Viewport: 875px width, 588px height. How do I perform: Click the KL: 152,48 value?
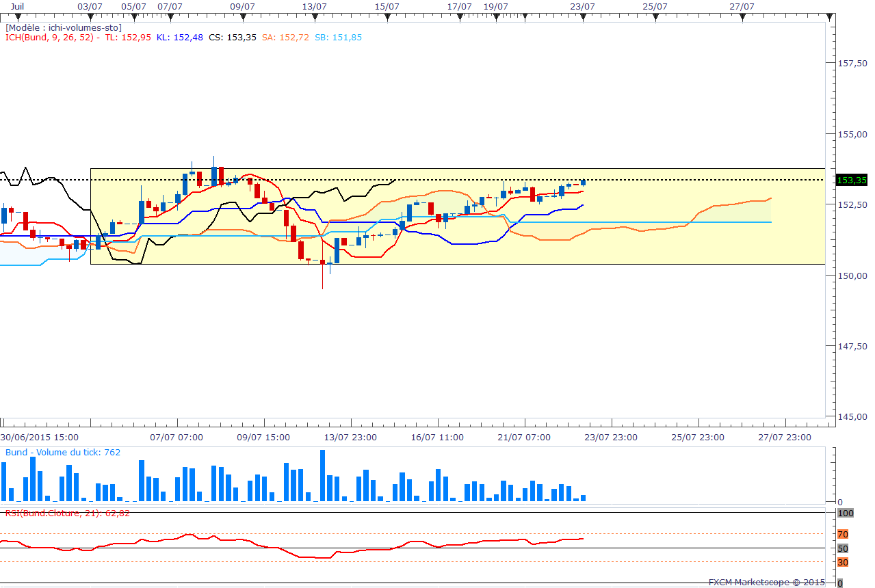180,37
